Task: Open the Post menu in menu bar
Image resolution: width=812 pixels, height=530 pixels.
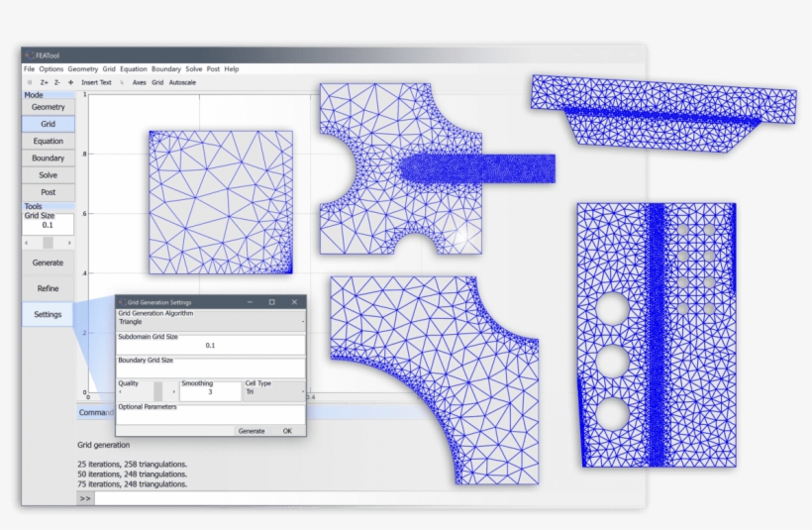Action: [213, 69]
